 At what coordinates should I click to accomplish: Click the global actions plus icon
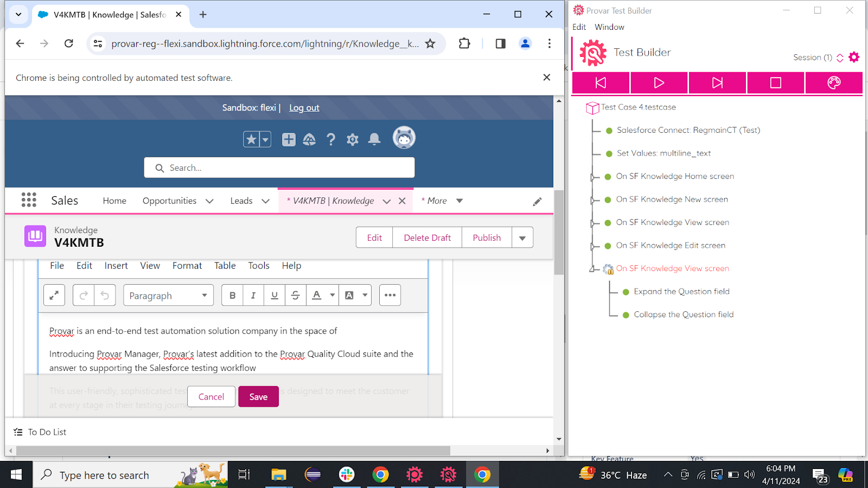coord(289,139)
